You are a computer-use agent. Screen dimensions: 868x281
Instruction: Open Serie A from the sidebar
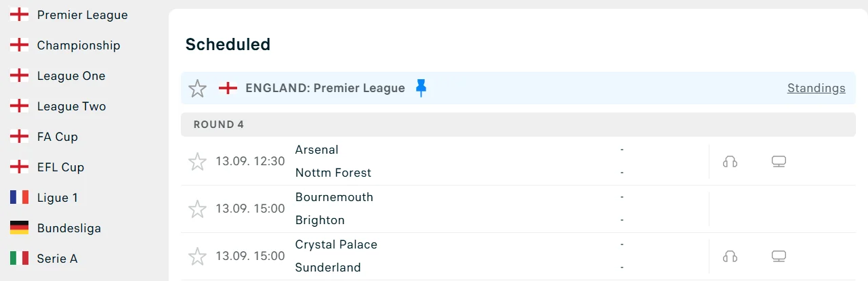tap(57, 259)
